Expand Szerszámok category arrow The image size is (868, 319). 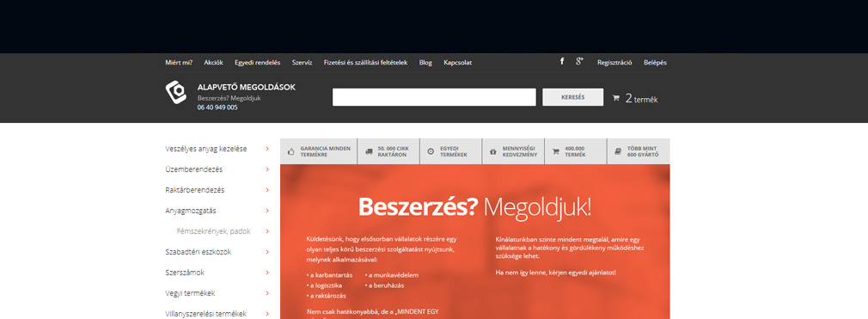(267, 273)
